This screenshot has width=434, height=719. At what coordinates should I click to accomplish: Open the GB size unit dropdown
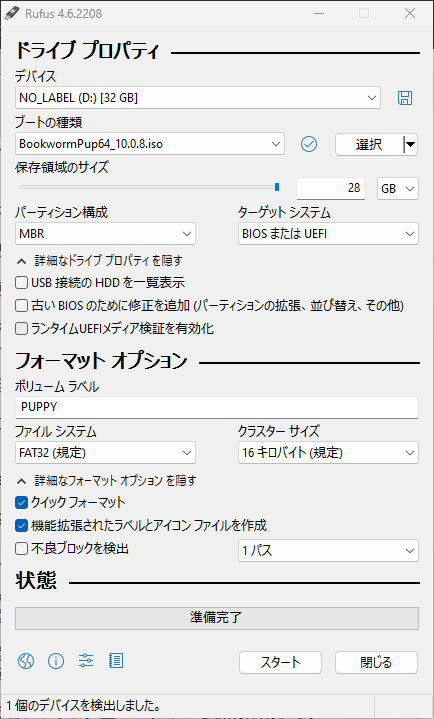pyautogui.click(x=398, y=188)
